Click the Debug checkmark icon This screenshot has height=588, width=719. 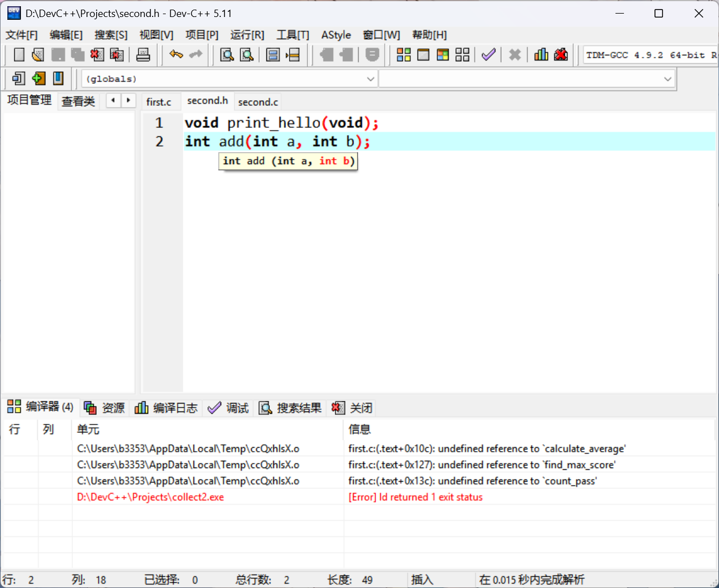click(x=489, y=55)
